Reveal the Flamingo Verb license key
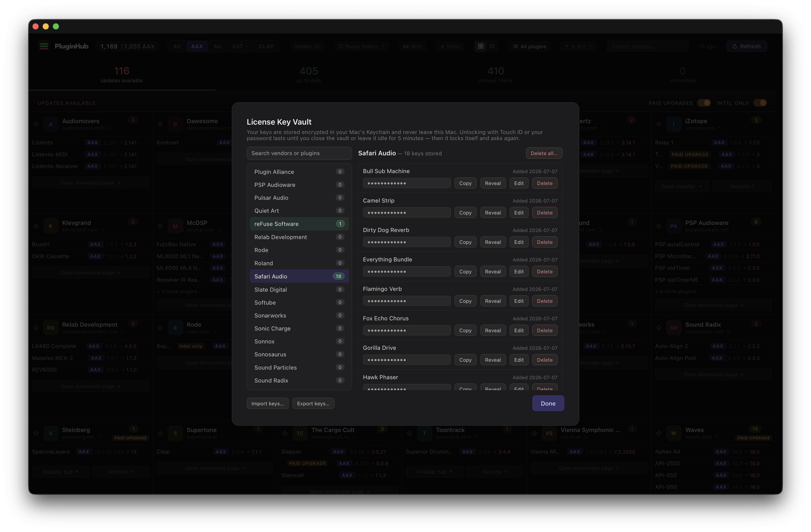Viewport: 811px width, 532px height. tap(493, 301)
